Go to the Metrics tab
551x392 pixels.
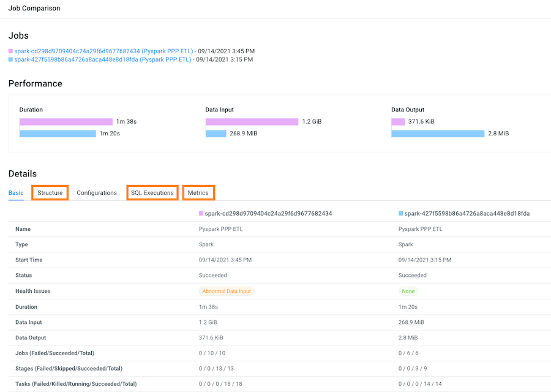[198, 193]
